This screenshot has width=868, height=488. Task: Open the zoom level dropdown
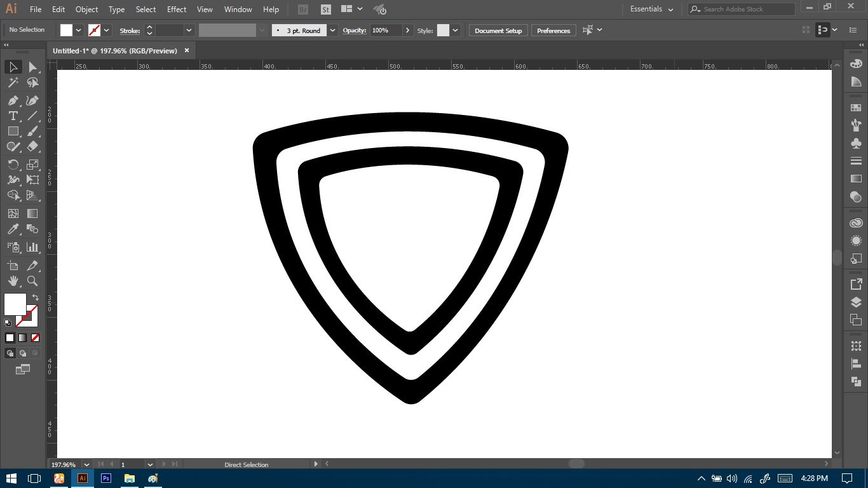coord(87,464)
